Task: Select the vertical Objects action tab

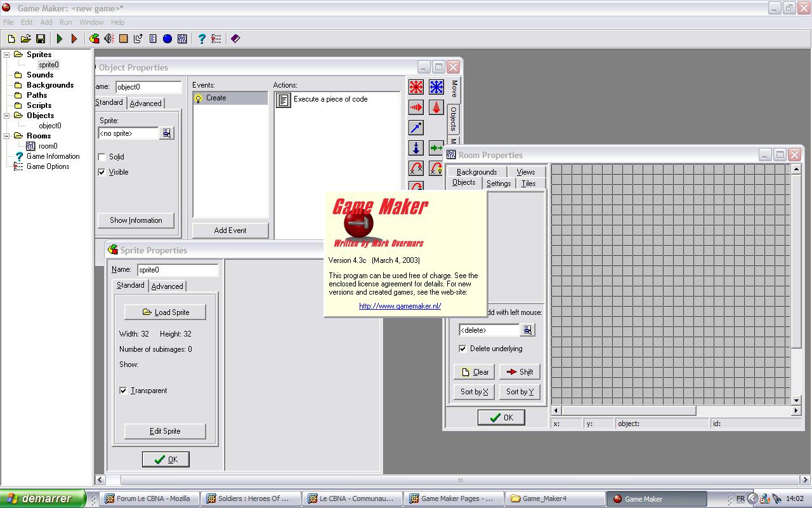Action: 454,119
